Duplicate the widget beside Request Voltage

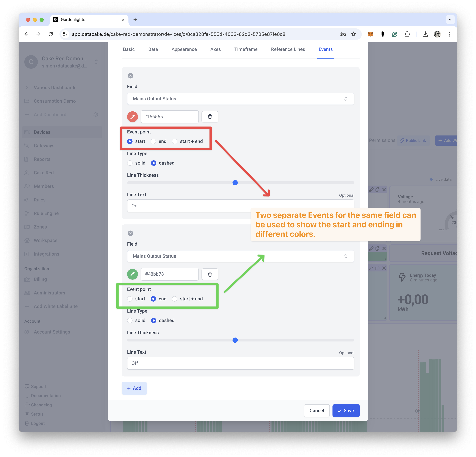[x=377, y=249]
